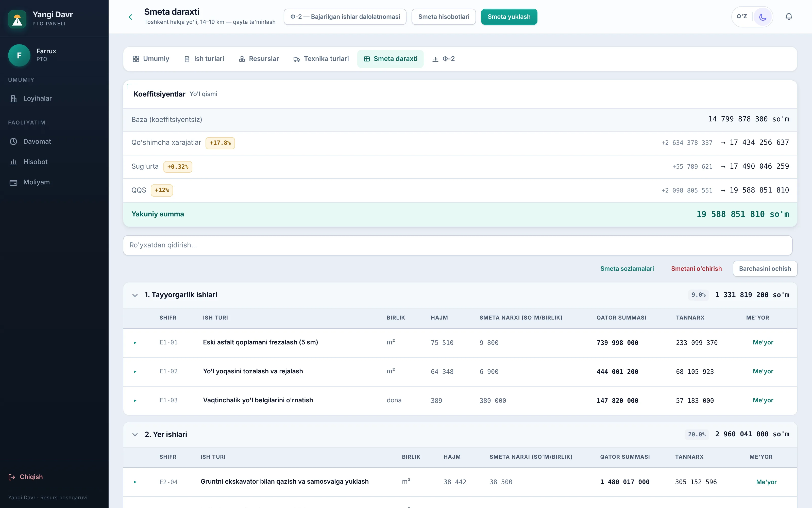This screenshot has width=812, height=508.
Task: Click the +0.32% Sug'urta badge
Action: (x=178, y=167)
